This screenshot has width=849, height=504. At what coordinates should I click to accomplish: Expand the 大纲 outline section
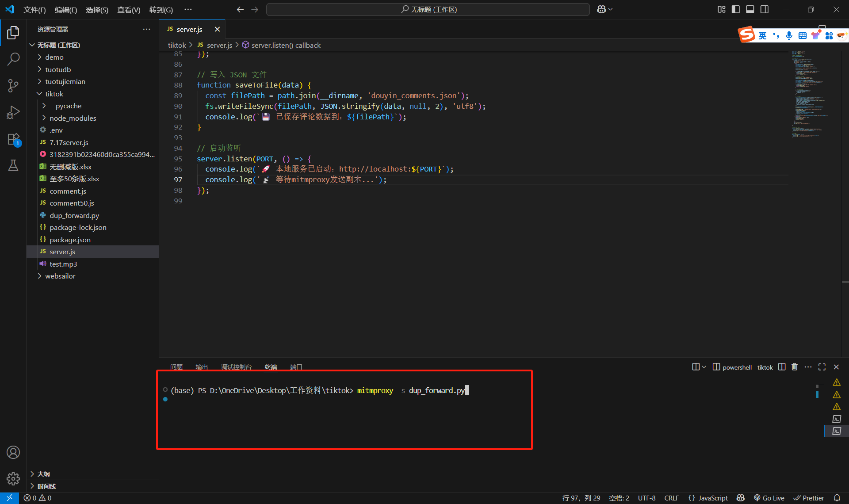point(92,474)
